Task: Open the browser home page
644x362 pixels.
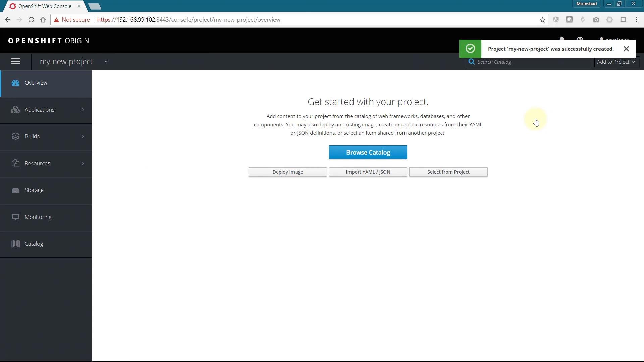Action: [43, 20]
